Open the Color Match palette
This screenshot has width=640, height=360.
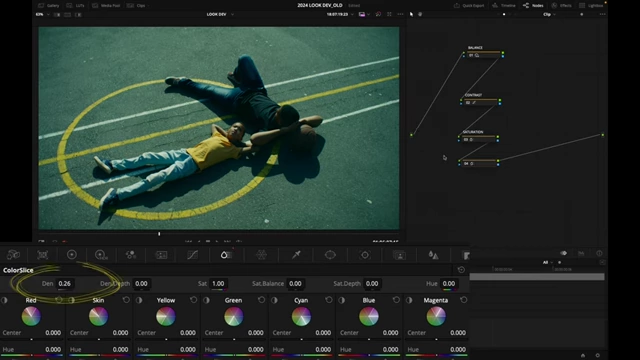click(42, 255)
